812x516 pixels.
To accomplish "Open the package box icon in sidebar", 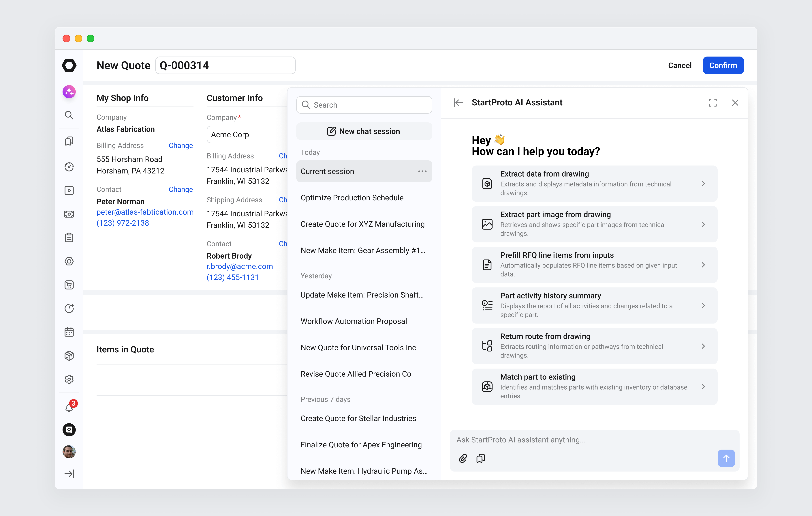I will pyautogui.click(x=69, y=356).
